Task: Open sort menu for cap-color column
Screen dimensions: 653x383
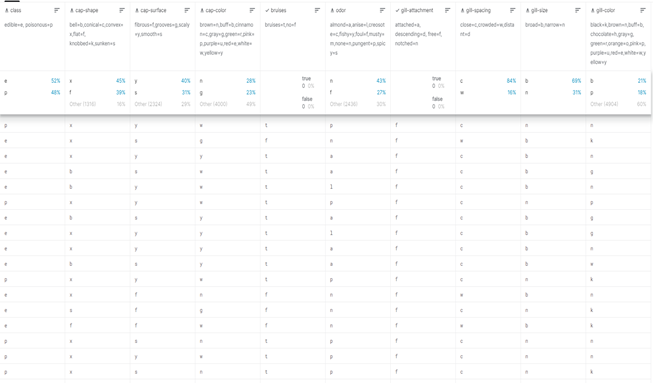Action: [x=252, y=10]
